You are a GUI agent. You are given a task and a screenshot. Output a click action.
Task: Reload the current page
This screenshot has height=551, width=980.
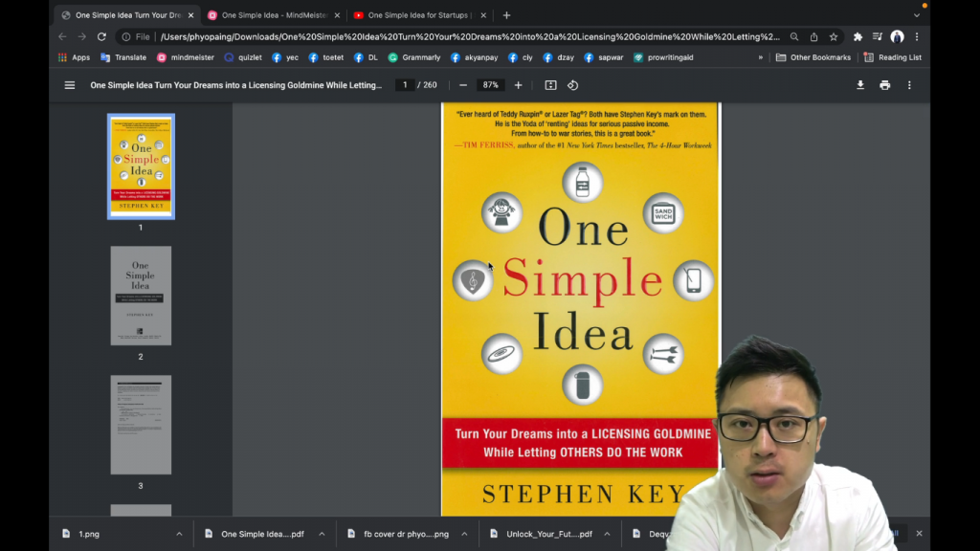pyautogui.click(x=101, y=37)
